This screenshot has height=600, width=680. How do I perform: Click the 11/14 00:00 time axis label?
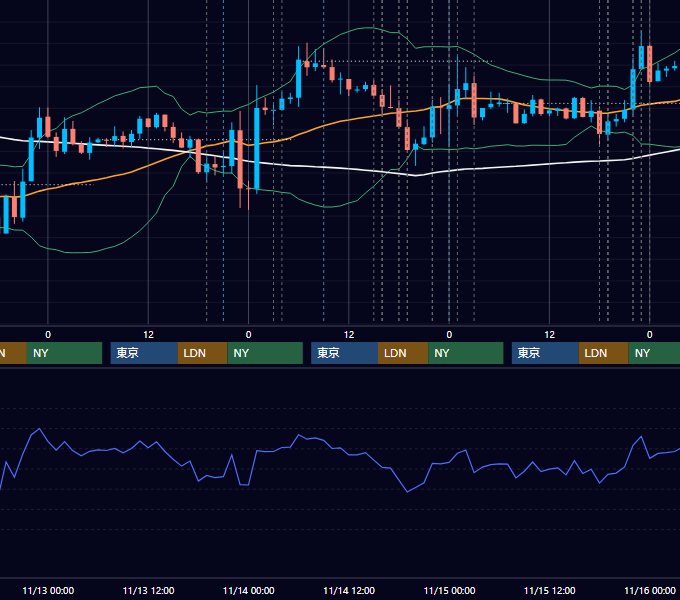(x=248, y=590)
